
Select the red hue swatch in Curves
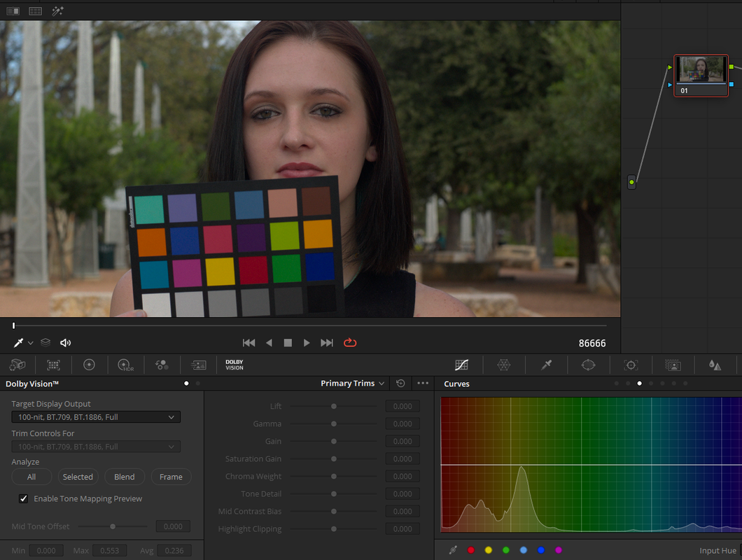point(471,550)
